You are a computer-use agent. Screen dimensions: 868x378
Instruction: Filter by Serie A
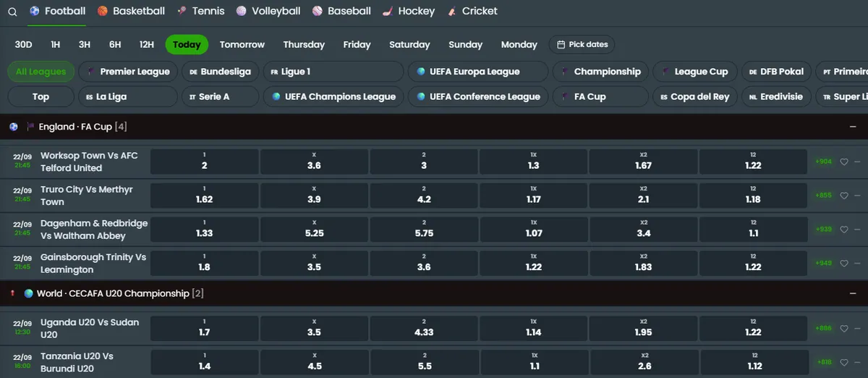(220, 96)
